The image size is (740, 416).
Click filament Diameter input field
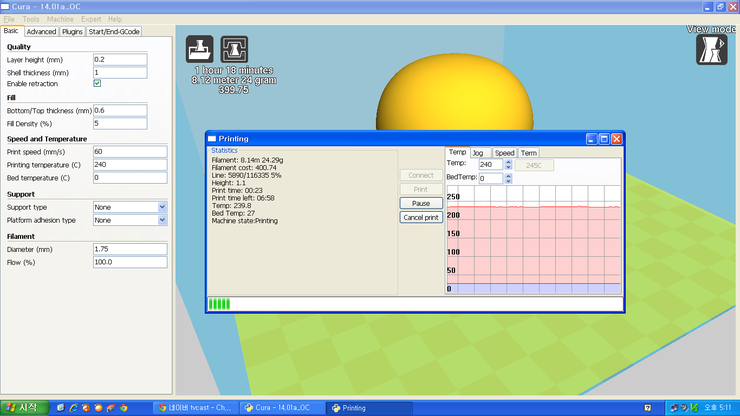[x=130, y=249]
